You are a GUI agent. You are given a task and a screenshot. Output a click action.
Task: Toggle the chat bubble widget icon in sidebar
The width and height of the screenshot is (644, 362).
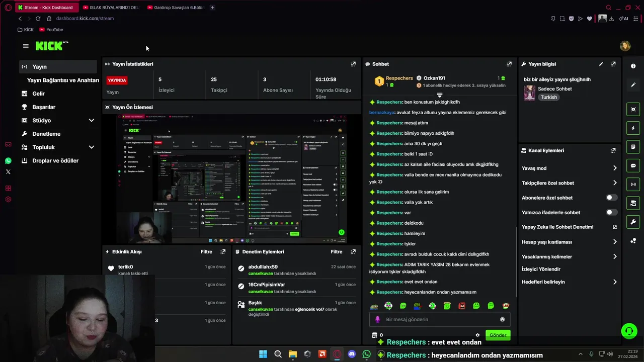coord(633,165)
